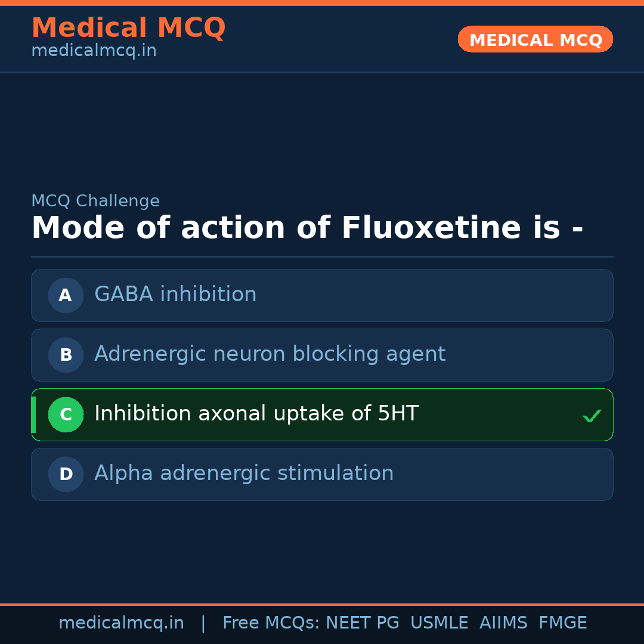This screenshot has width=644, height=644.
Task: Click the orange MEDICAL MCQ badge
Action: (535, 39)
